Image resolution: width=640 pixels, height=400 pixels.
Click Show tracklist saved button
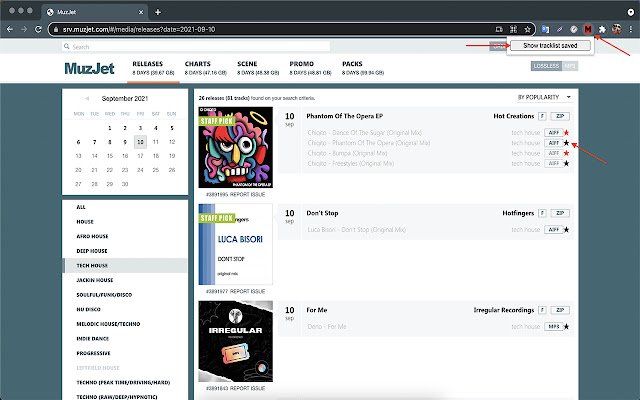click(x=550, y=46)
